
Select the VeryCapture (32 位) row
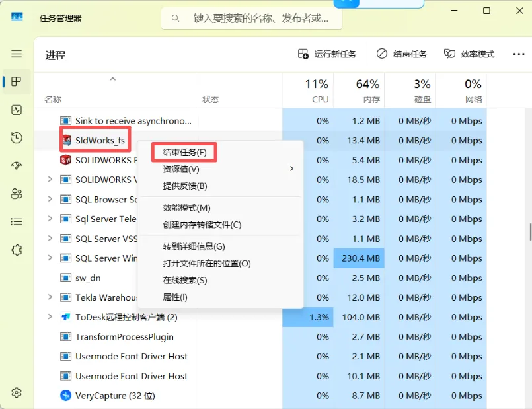click(x=260, y=396)
